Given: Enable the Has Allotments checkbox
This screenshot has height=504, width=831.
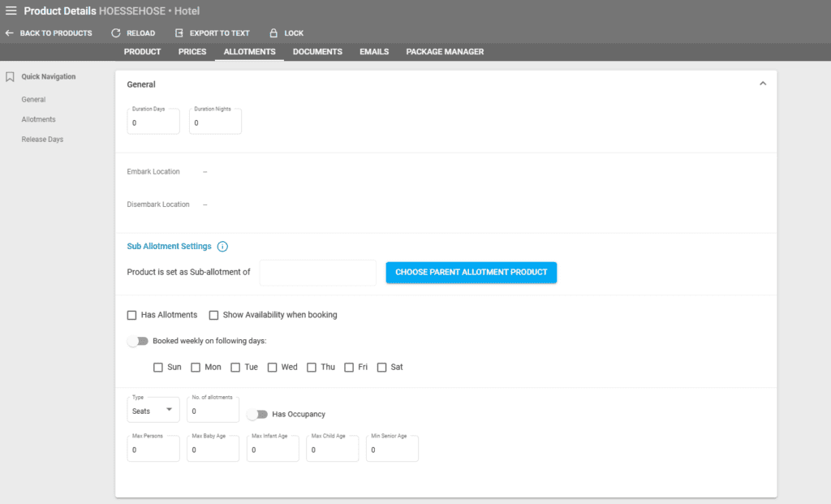Looking at the screenshot, I should [132, 315].
